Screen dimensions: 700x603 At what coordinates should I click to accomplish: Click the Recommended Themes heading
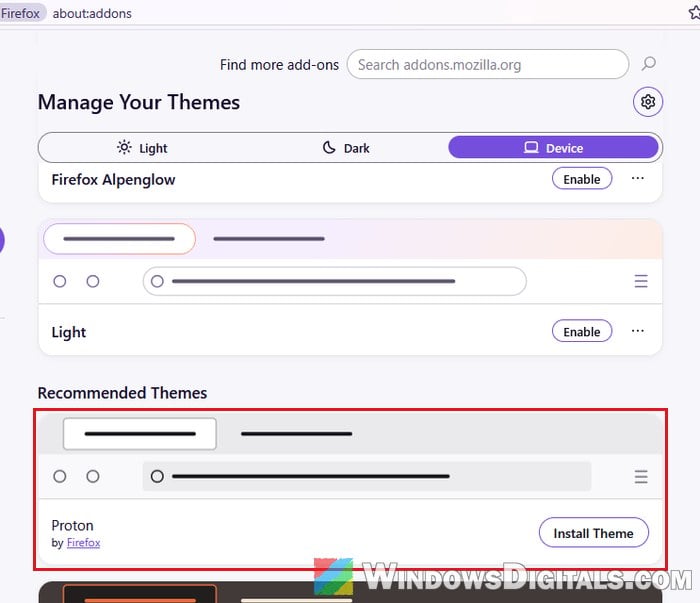click(122, 393)
